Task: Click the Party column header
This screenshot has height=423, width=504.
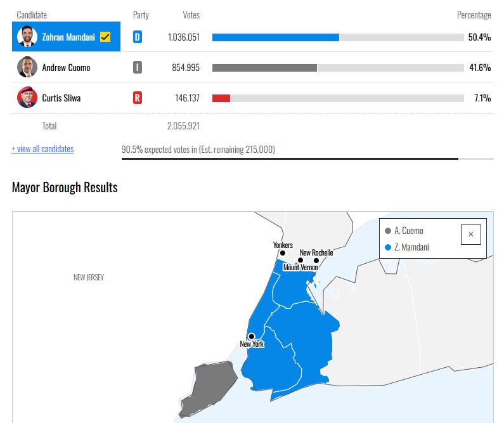Action: click(x=141, y=15)
